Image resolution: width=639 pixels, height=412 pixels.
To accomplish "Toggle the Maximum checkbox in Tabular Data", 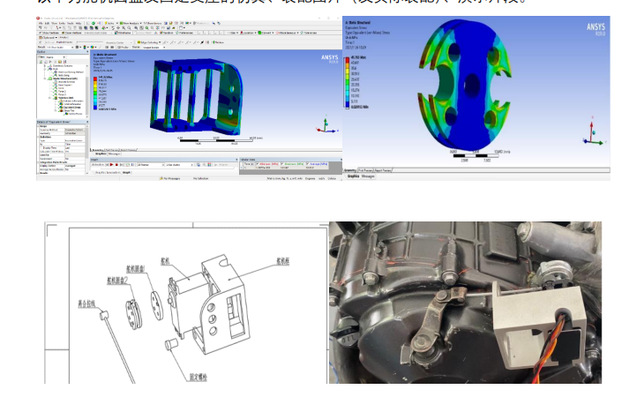I will click(282, 164).
